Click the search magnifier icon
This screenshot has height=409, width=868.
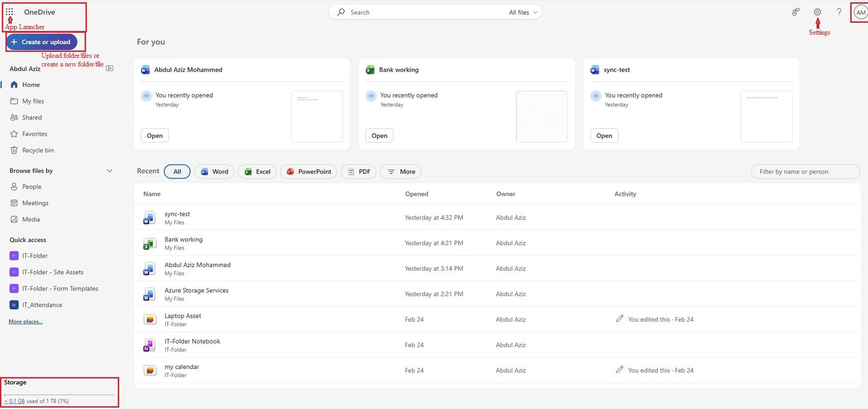click(x=341, y=12)
